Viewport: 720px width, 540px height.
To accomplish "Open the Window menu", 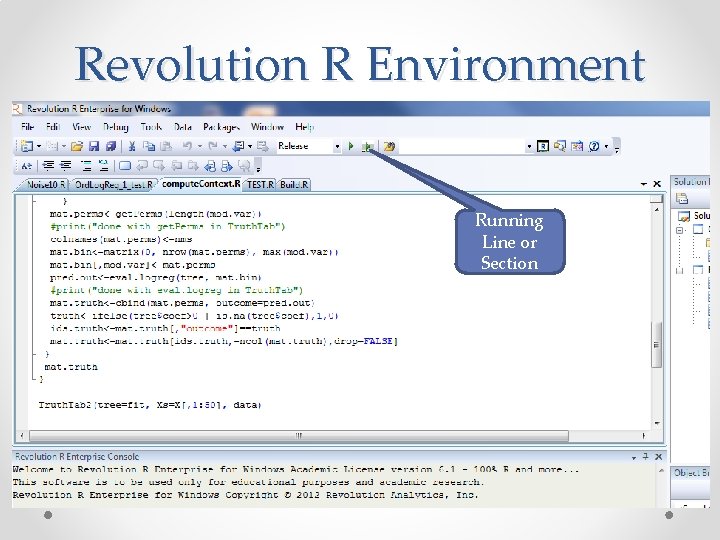I will point(267,127).
